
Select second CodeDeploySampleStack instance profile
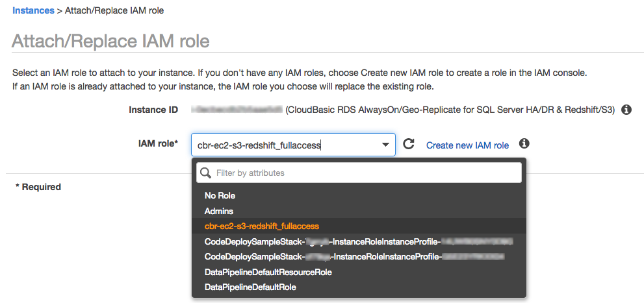[359, 257]
